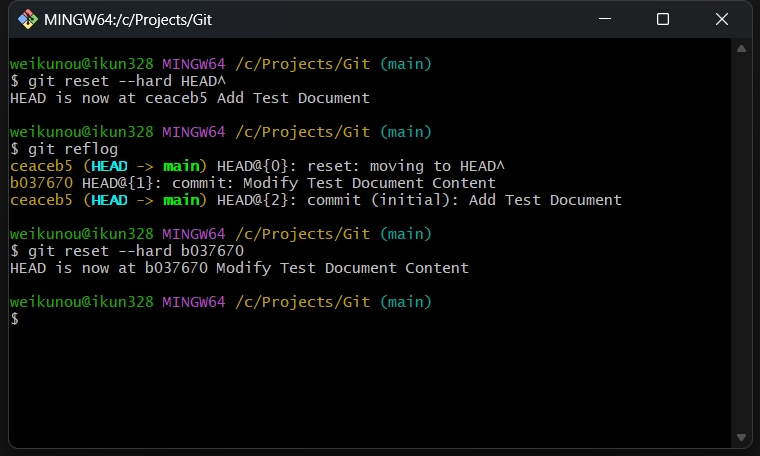Screen dimensions: 760x456
Task: Click the 'git reset --hard b037670' command
Action: (136, 251)
